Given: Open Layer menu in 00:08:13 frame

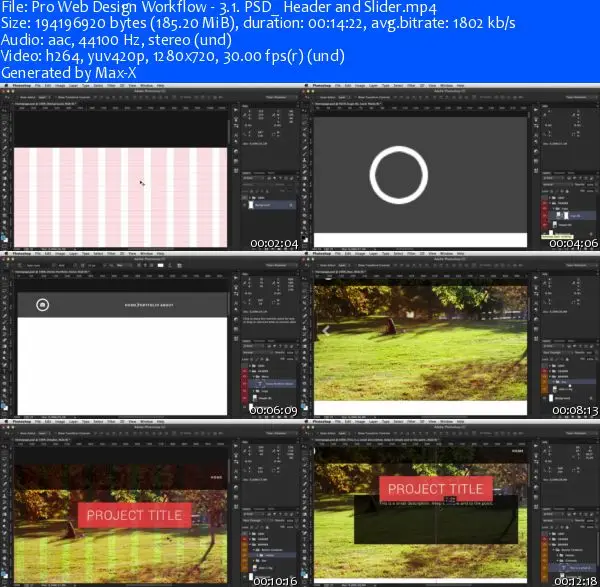Looking at the screenshot, I should click(373, 254).
